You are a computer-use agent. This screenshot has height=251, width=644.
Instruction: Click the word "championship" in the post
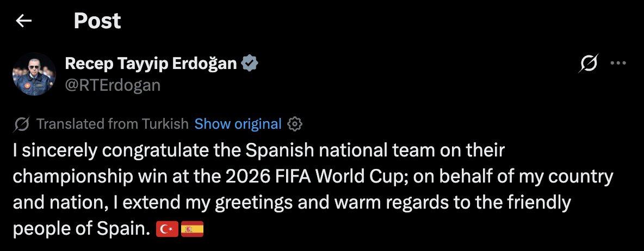pyautogui.click(x=73, y=177)
